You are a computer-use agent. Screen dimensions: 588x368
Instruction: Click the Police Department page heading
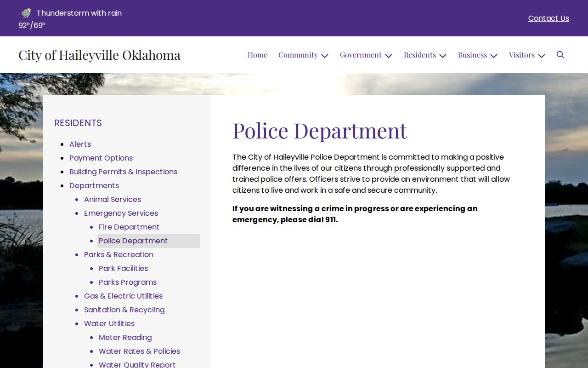320,130
